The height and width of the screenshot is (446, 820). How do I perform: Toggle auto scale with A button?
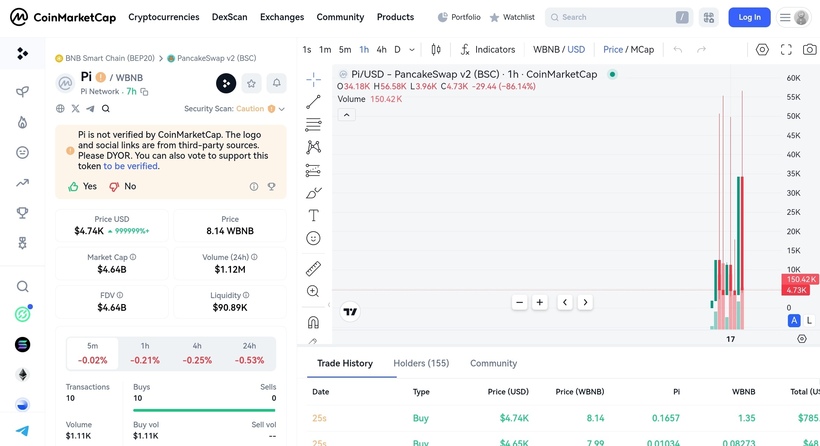[794, 321]
